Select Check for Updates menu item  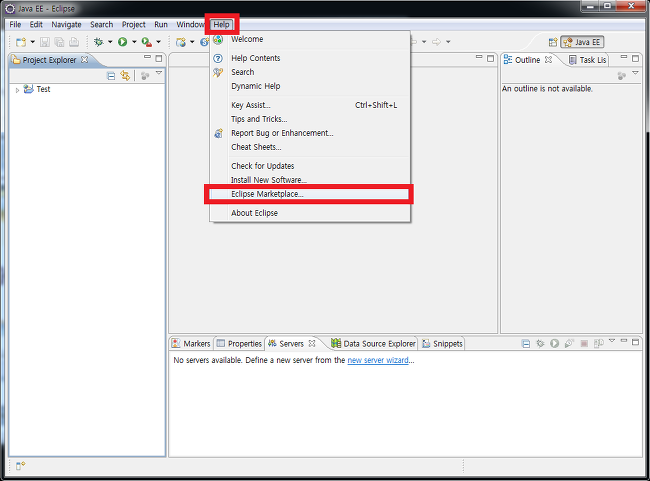(x=310, y=166)
